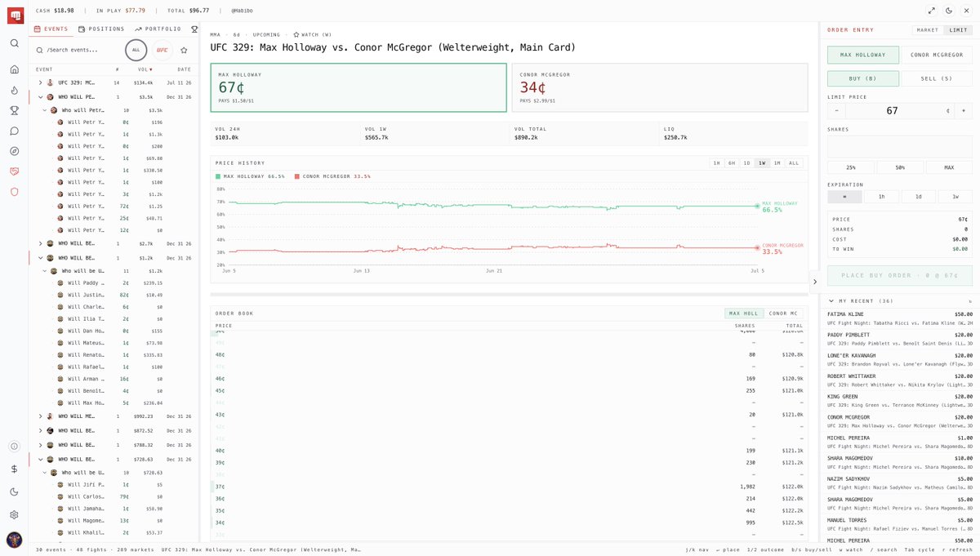980x556 pixels.
Task: Sort events by VOL column header
Action: click(x=145, y=69)
